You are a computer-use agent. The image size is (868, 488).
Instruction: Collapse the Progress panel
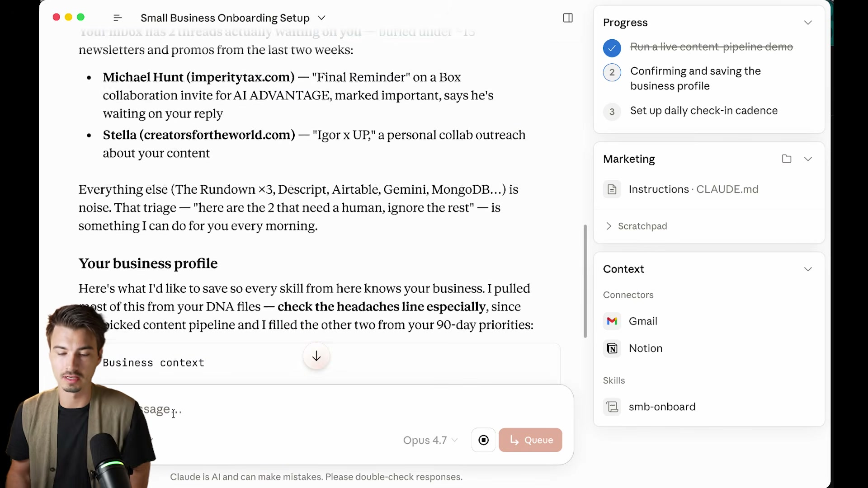(x=808, y=23)
